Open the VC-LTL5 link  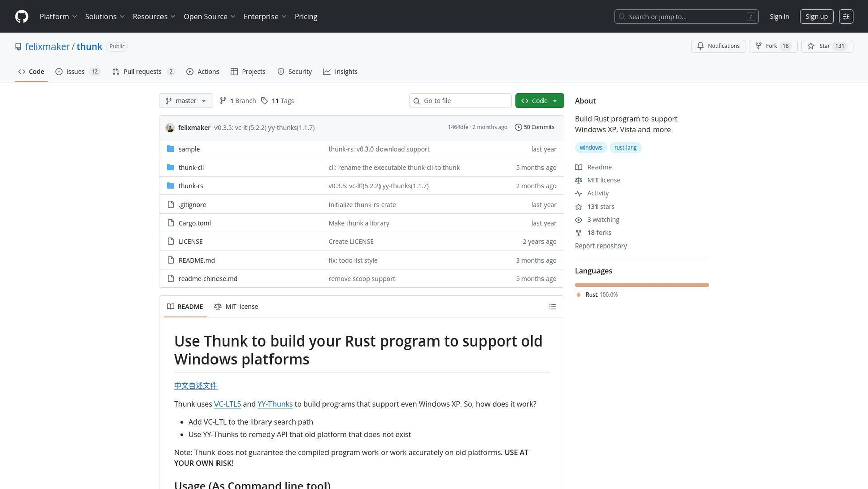(x=227, y=404)
